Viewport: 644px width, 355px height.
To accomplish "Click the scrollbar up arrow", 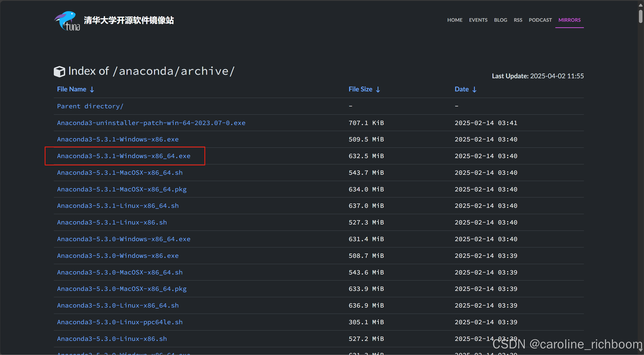I will click(x=641, y=5).
